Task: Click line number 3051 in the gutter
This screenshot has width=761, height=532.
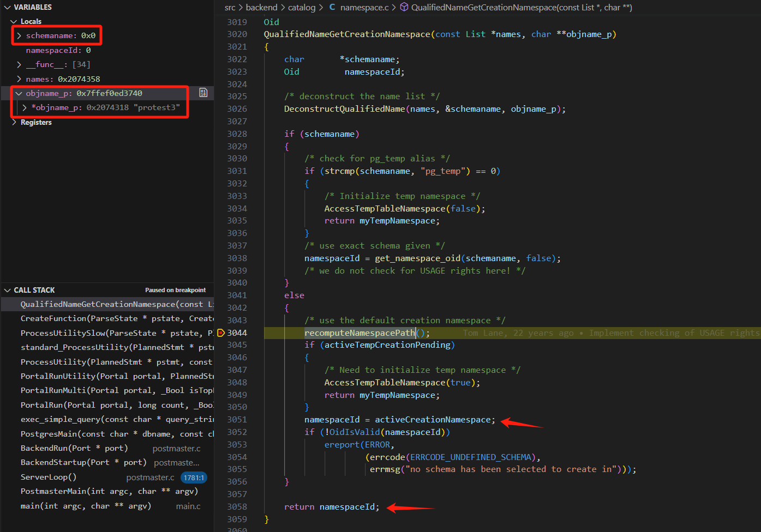Action: [x=237, y=420]
